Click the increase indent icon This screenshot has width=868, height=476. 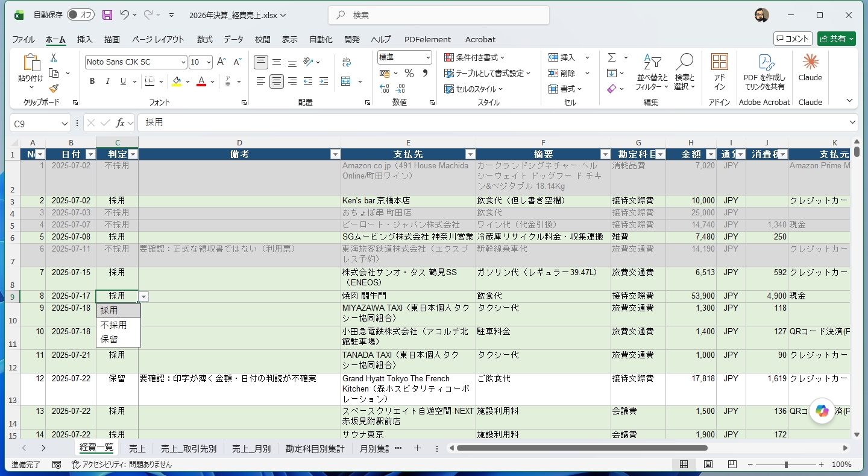(x=324, y=81)
